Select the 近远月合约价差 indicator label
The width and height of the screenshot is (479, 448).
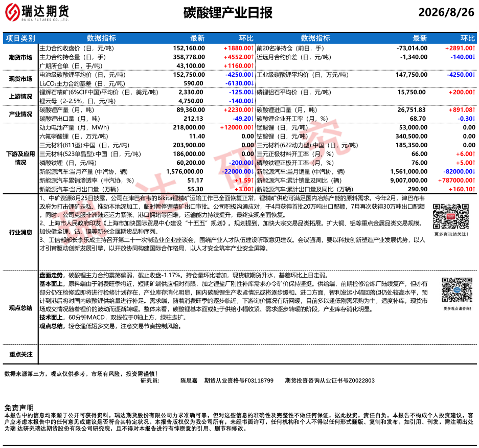(x=294, y=57)
